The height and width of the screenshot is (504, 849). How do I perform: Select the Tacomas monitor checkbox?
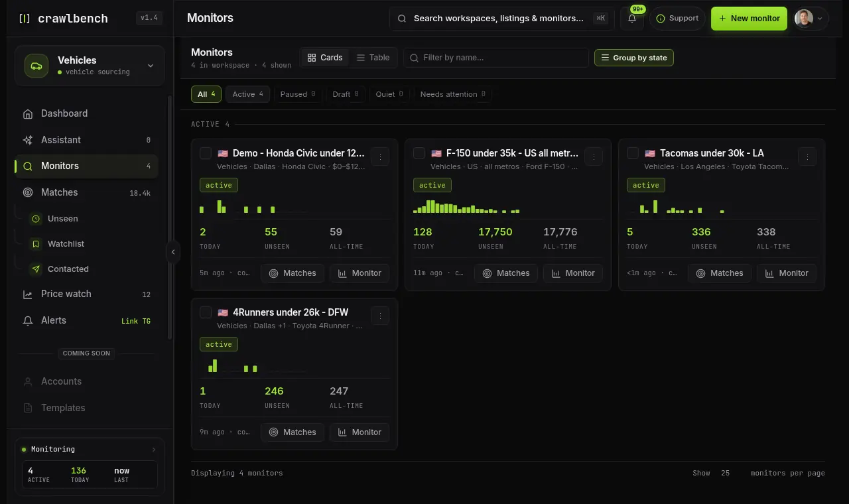(633, 153)
